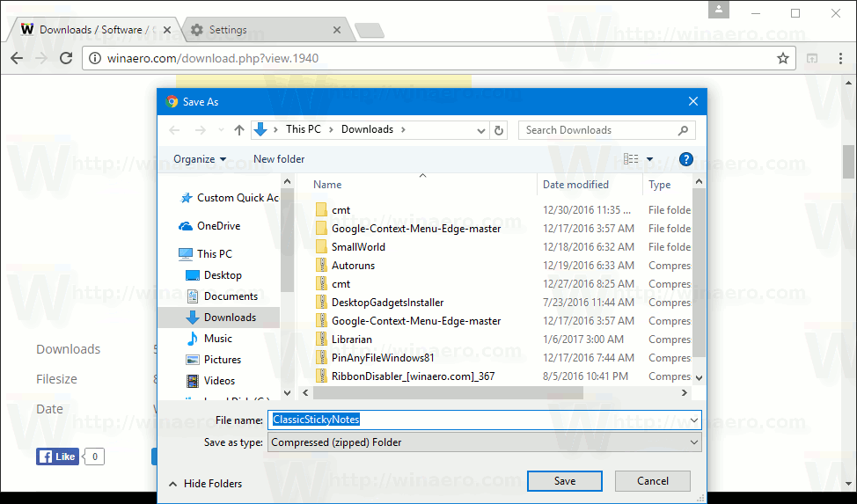Open view options dropdown arrow
Screen dimensions: 857x504
click(x=650, y=159)
